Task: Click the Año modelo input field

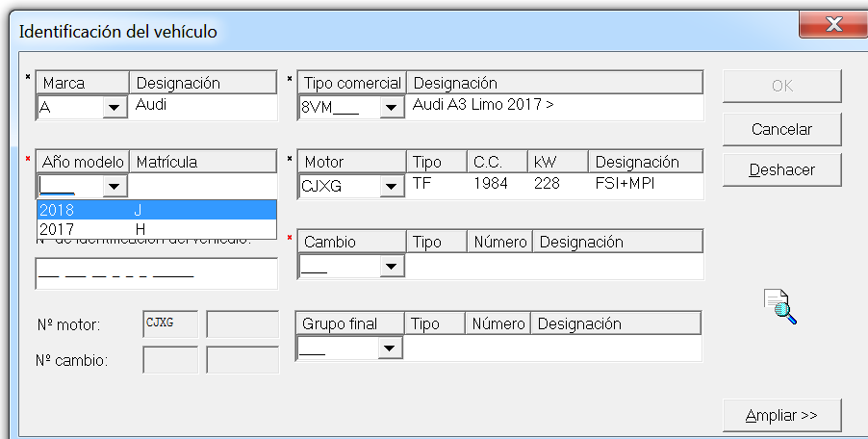Action: (70, 186)
